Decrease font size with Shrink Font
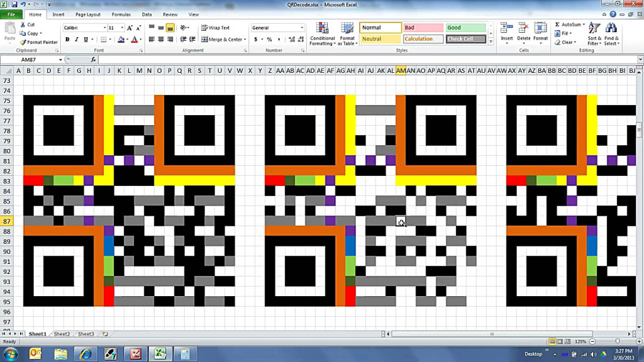 tap(138, 28)
